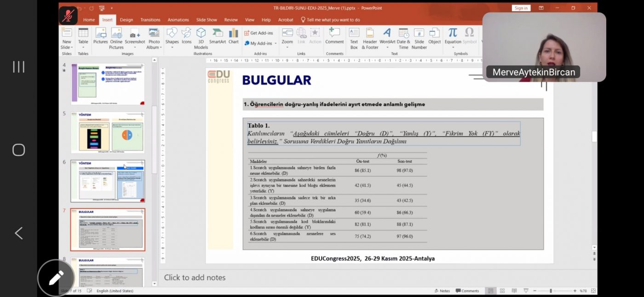The image size is (644, 297).
Task: Switch to the Design tab
Action: [x=126, y=20]
